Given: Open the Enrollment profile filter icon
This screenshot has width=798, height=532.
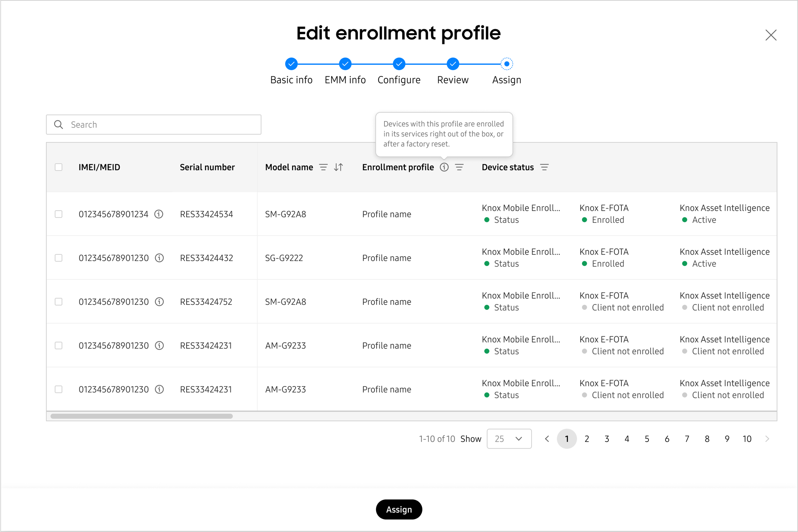Looking at the screenshot, I should (x=459, y=167).
